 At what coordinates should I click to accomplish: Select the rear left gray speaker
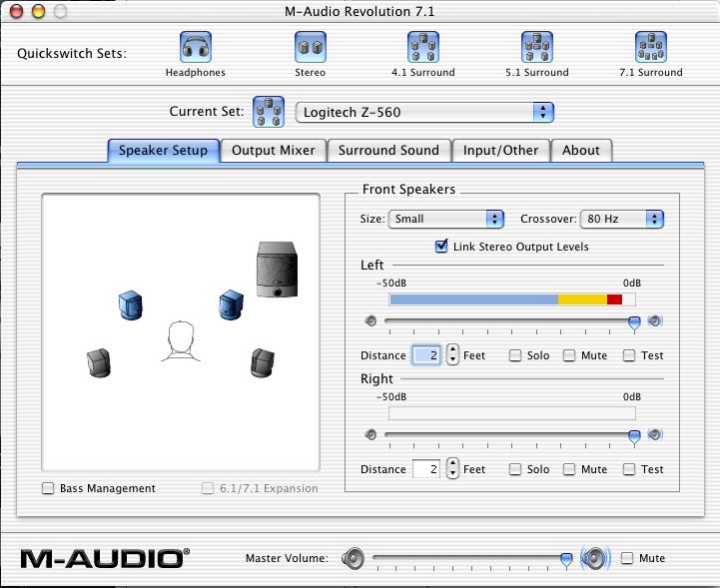(x=99, y=362)
